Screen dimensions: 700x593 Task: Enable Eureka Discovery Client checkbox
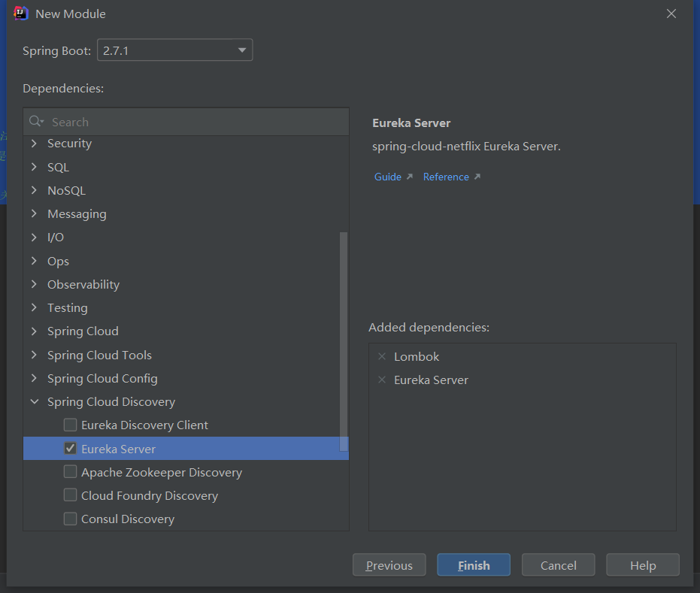(70, 425)
